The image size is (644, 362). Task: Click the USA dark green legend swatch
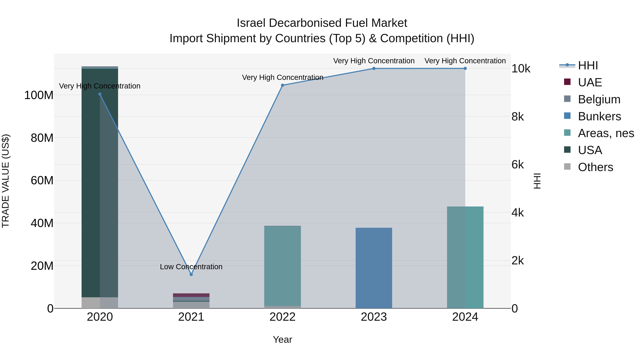[x=567, y=150]
